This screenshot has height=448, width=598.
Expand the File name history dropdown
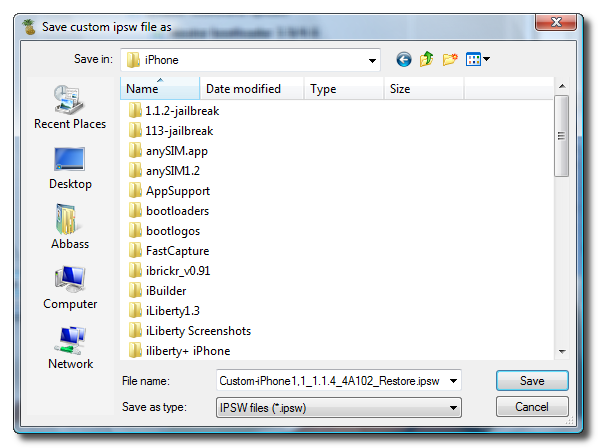453,381
